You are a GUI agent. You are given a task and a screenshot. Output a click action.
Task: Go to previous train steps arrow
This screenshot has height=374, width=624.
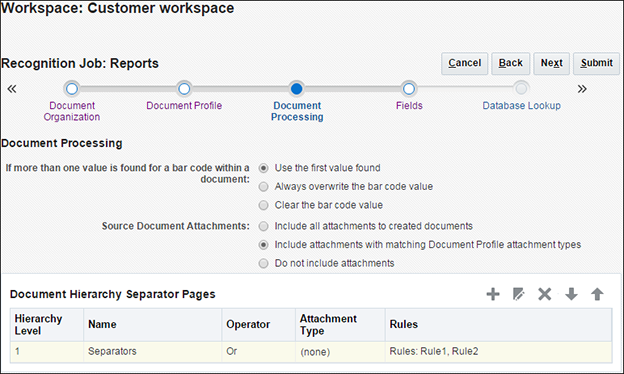[x=12, y=89]
